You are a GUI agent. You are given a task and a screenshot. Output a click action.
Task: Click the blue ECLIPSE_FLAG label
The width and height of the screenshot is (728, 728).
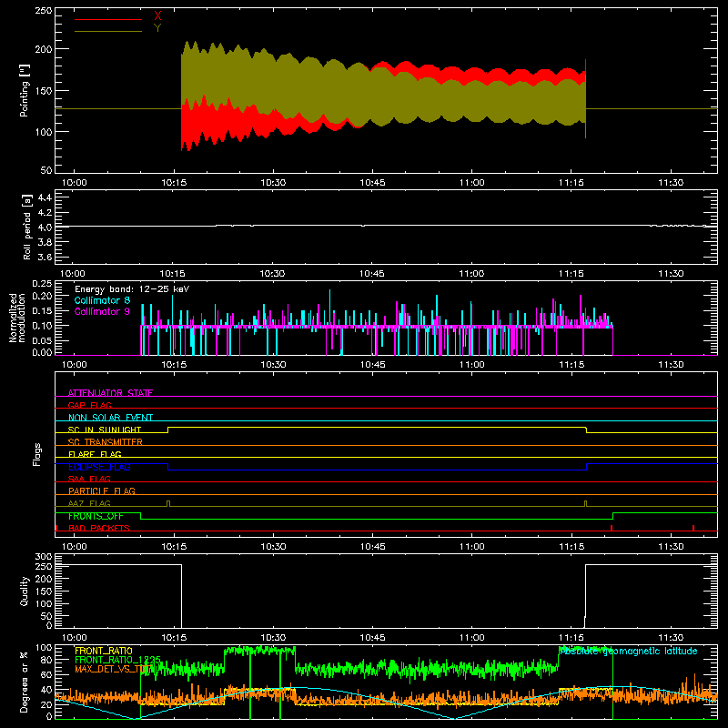tap(99, 467)
